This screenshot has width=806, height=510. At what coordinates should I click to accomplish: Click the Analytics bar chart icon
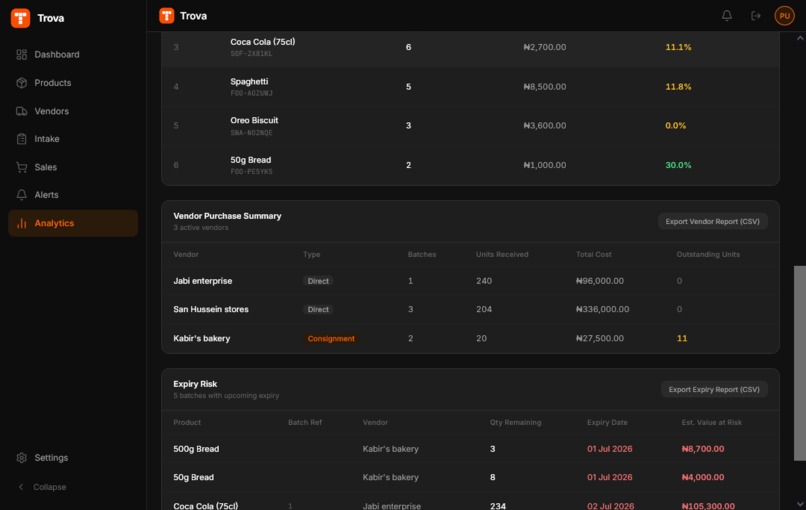[x=22, y=223]
